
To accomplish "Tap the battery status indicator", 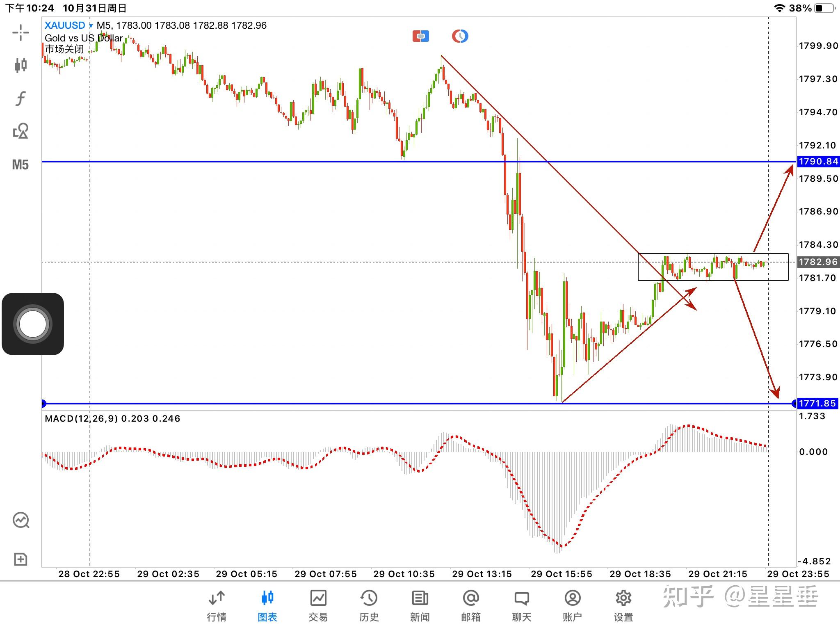I will [x=825, y=8].
